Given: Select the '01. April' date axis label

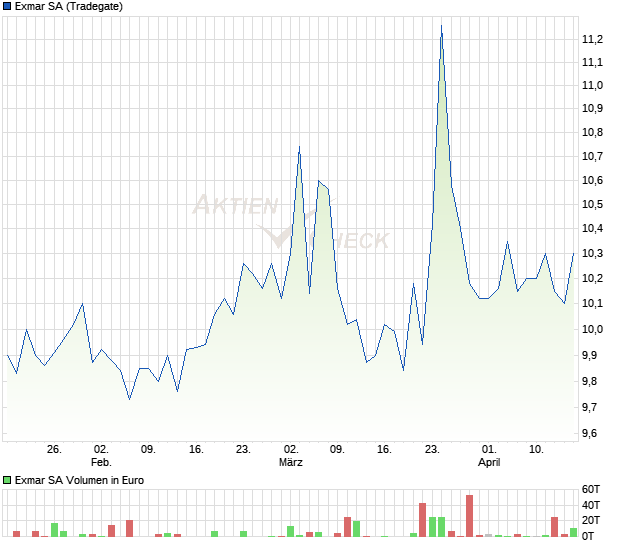Looking at the screenshot, I should click(489, 456).
